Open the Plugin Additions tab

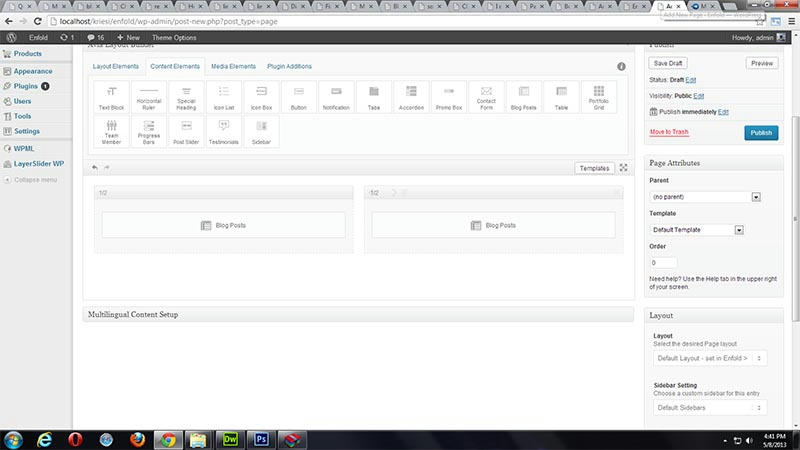(x=289, y=66)
